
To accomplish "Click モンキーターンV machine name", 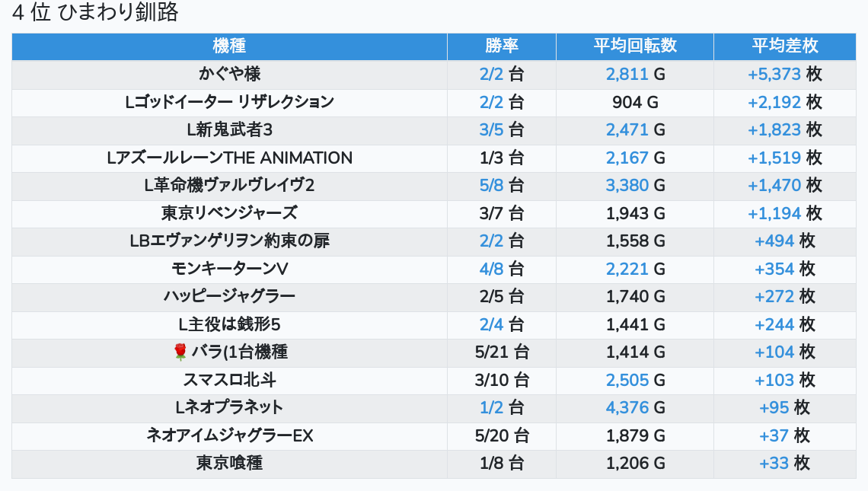I will (229, 269).
